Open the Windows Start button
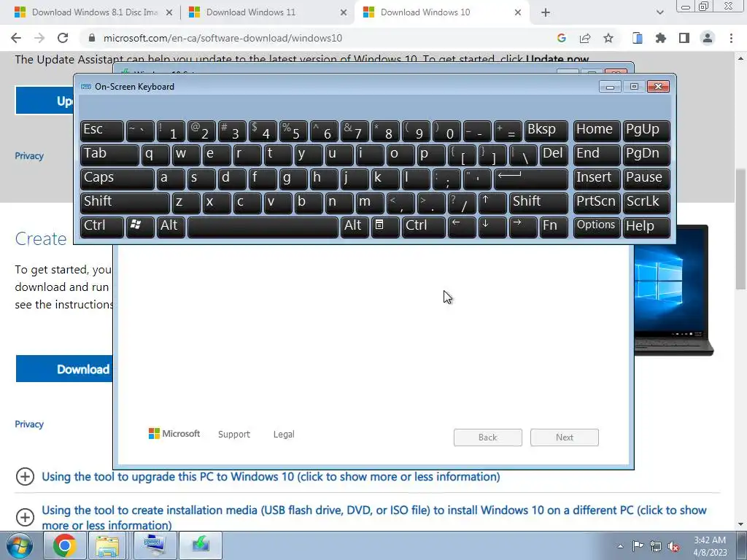Image resolution: width=747 pixels, height=560 pixels. [20, 546]
